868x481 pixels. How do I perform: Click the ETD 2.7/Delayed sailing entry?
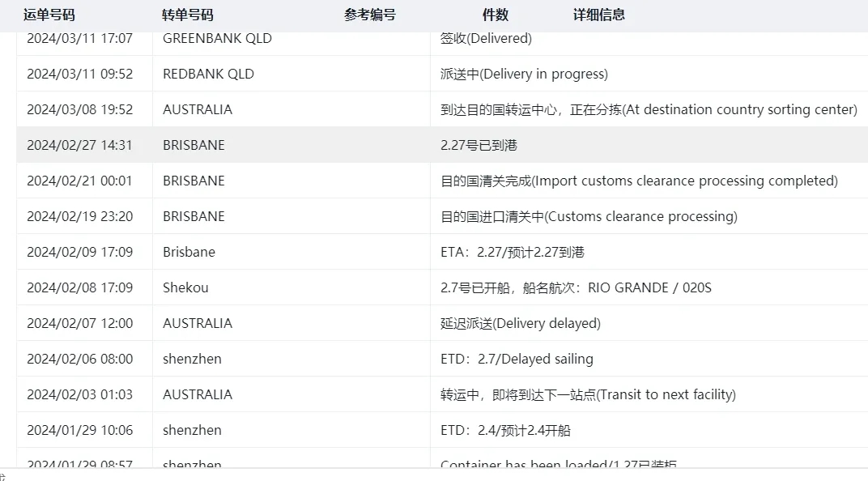coord(517,360)
